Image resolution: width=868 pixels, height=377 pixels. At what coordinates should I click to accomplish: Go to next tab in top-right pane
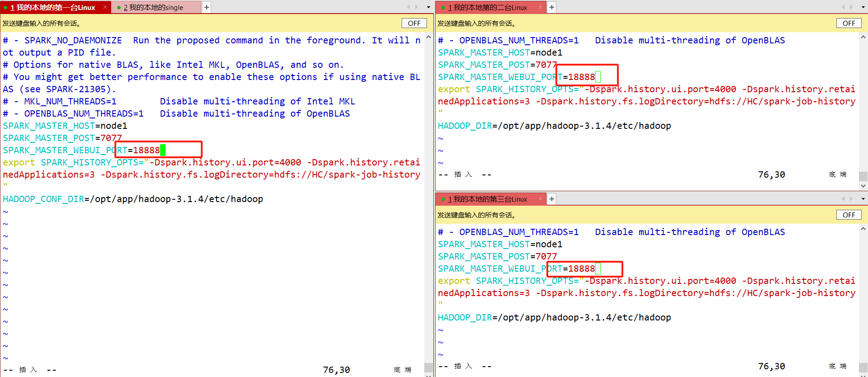(851, 7)
